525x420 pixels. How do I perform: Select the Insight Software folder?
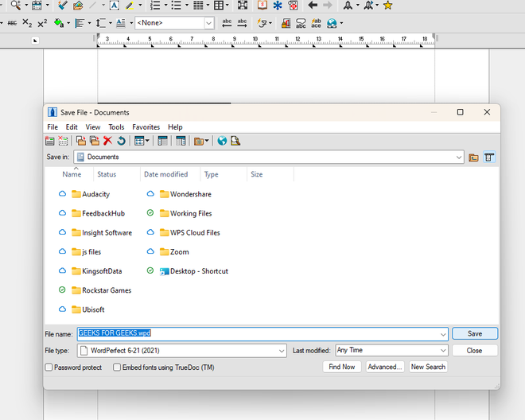coord(102,233)
